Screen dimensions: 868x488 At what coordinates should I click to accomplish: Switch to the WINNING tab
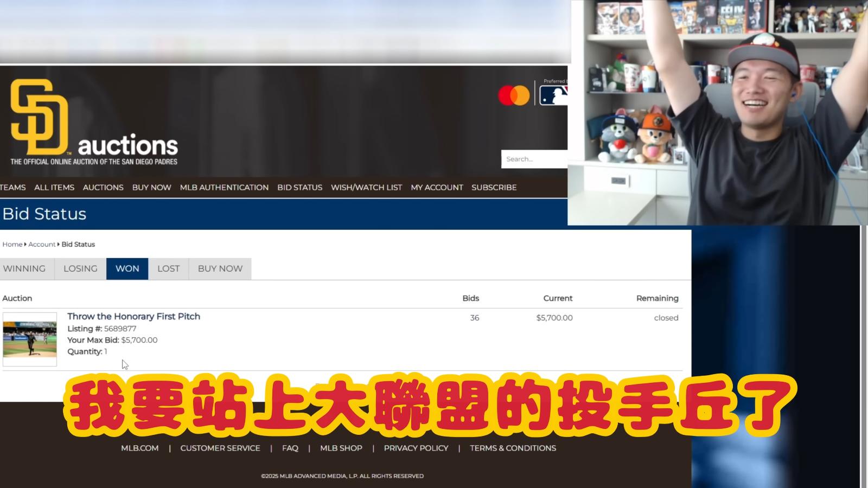pyautogui.click(x=26, y=268)
